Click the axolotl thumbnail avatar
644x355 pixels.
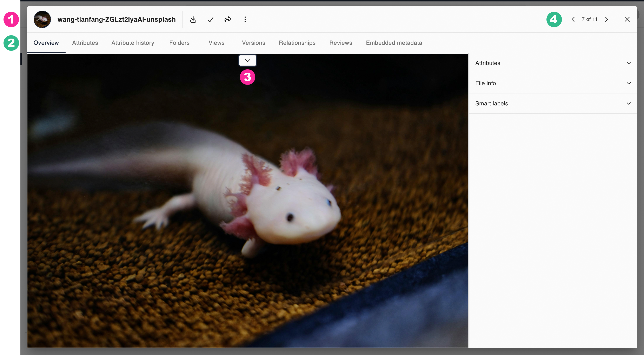[x=42, y=20]
